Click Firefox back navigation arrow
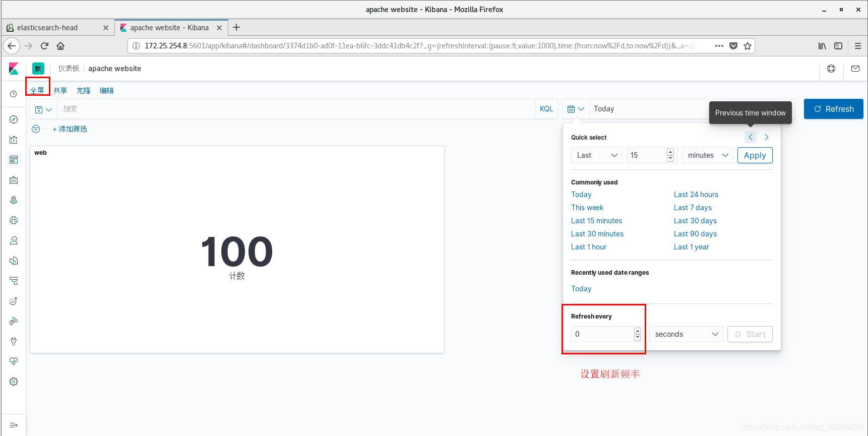The height and width of the screenshot is (436, 868). click(12, 46)
